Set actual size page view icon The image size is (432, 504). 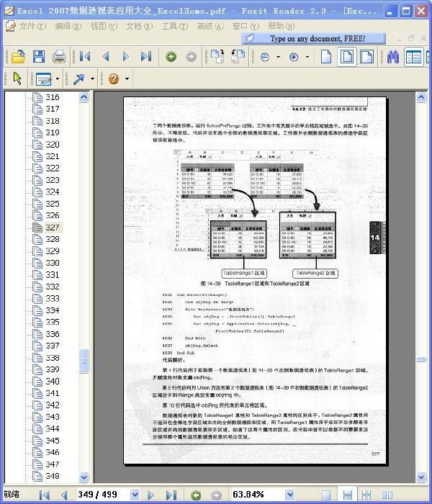[x=326, y=57]
